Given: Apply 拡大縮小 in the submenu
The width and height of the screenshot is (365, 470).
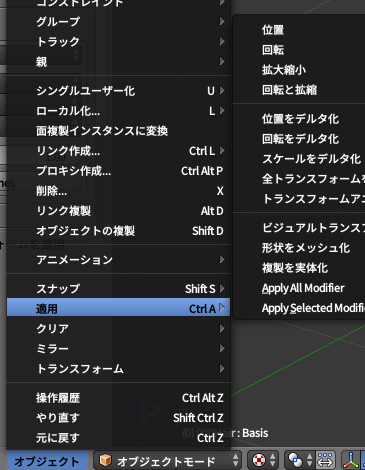Looking at the screenshot, I should (299, 70).
